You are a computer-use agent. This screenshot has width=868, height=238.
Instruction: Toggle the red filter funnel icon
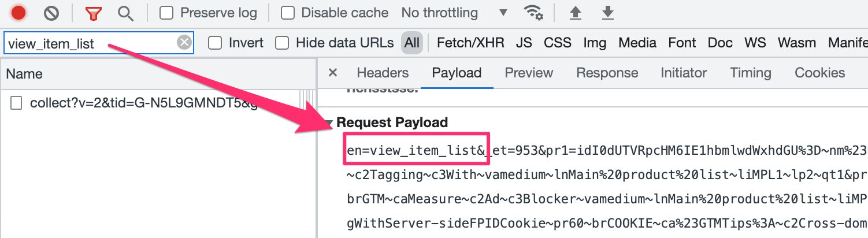pyautogui.click(x=92, y=13)
